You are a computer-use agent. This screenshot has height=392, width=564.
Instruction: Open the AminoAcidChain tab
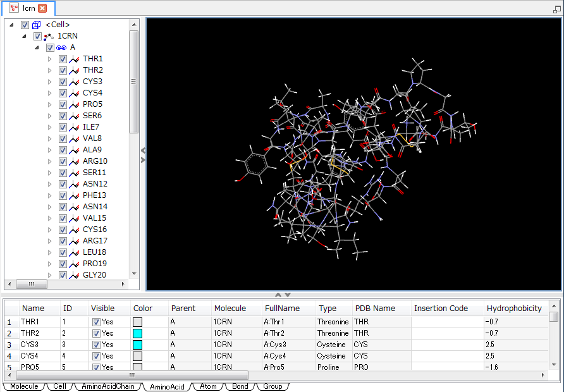[107, 386]
